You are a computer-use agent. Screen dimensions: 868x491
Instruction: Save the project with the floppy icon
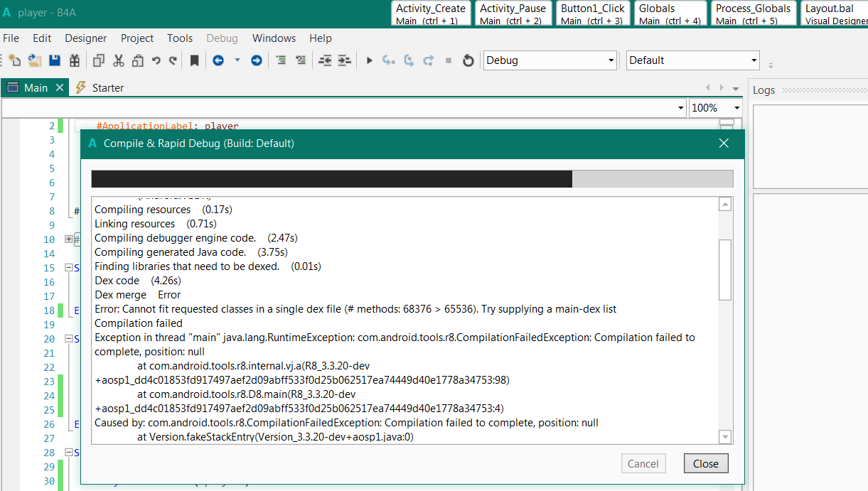(x=54, y=60)
